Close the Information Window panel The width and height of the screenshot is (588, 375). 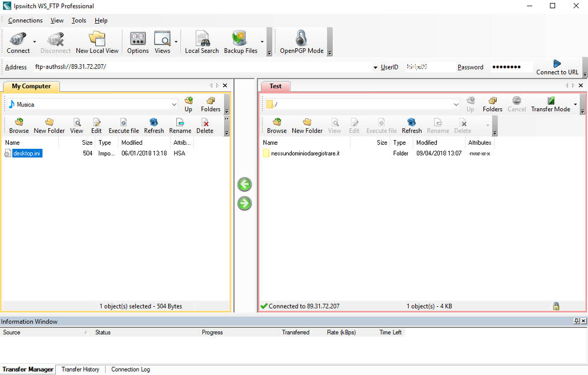coord(583,321)
